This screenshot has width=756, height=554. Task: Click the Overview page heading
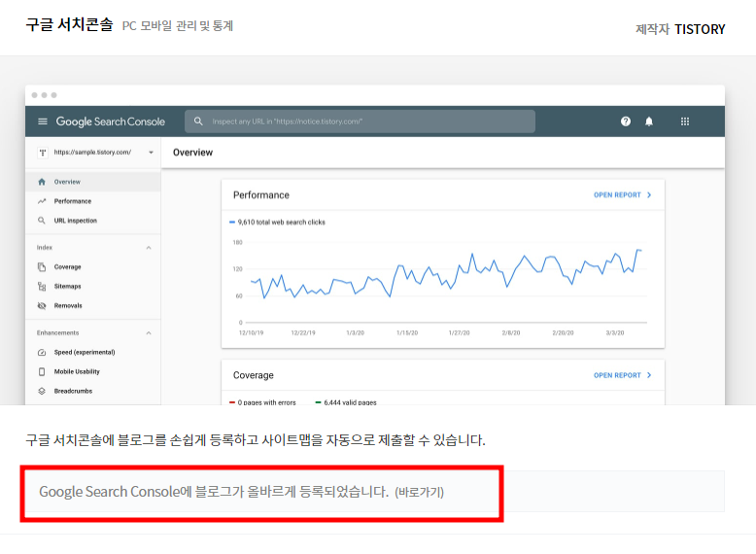point(192,153)
